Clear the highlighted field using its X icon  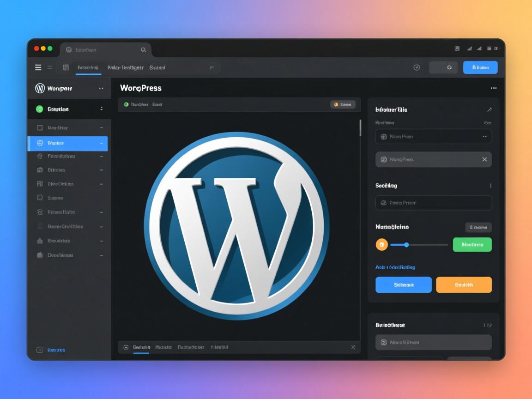[x=484, y=159]
